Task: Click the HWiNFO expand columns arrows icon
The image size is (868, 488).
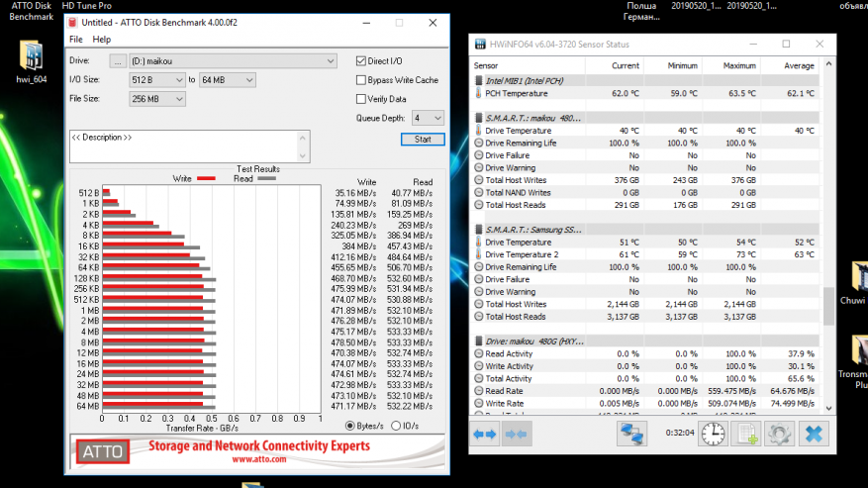Action: coord(485,435)
